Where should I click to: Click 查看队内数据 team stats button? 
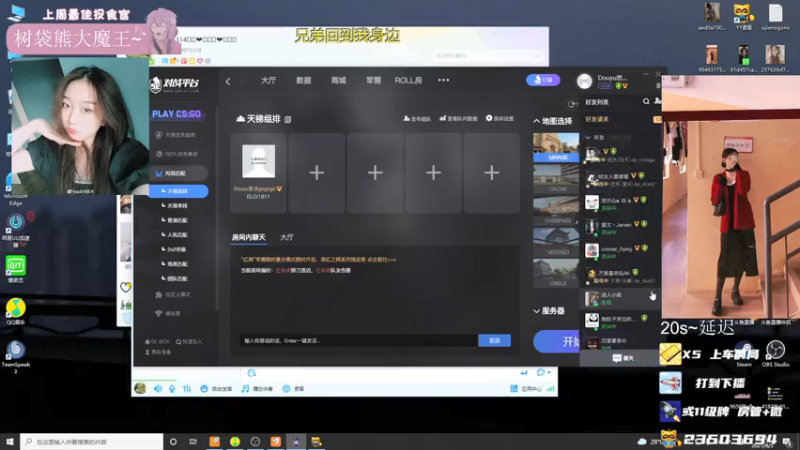point(458,118)
